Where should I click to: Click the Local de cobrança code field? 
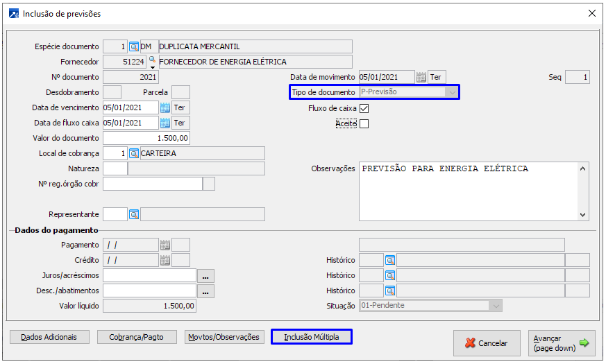(115, 154)
